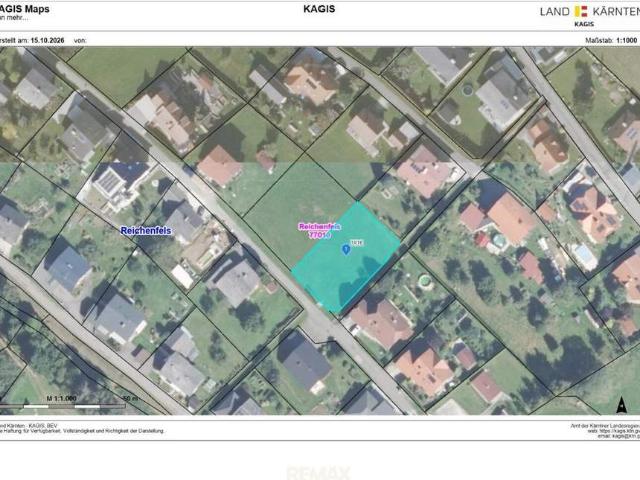The width and height of the screenshot is (640, 480).
Task: Click the KAGIS title heading
Action: click(x=319, y=9)
